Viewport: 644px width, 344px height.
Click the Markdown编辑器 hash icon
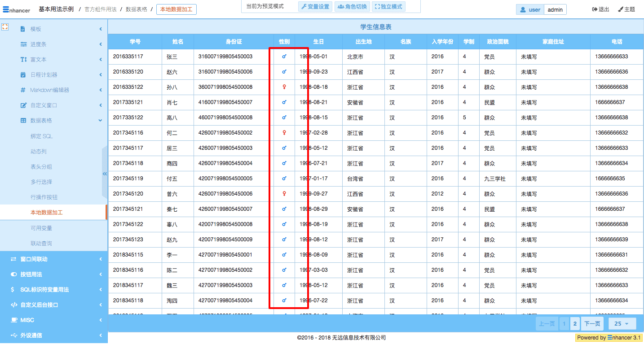23,90
